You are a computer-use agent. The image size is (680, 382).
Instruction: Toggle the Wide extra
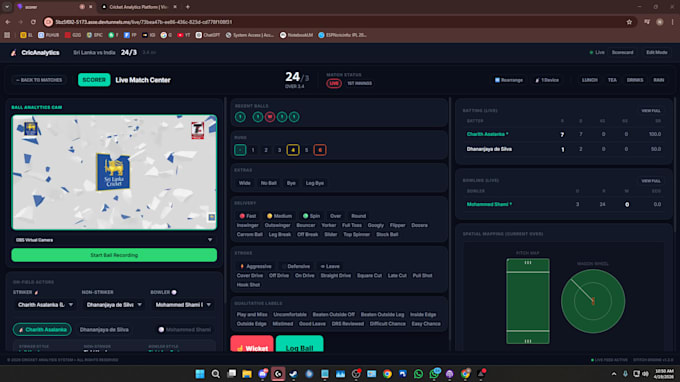coord(245,183)
